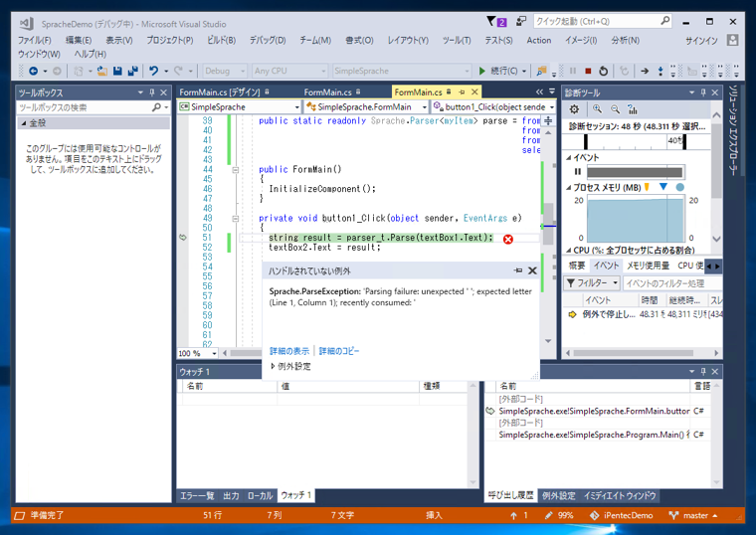
Task: Zoom out on the diagnostic timeline
Action: [x=615, y=109]
